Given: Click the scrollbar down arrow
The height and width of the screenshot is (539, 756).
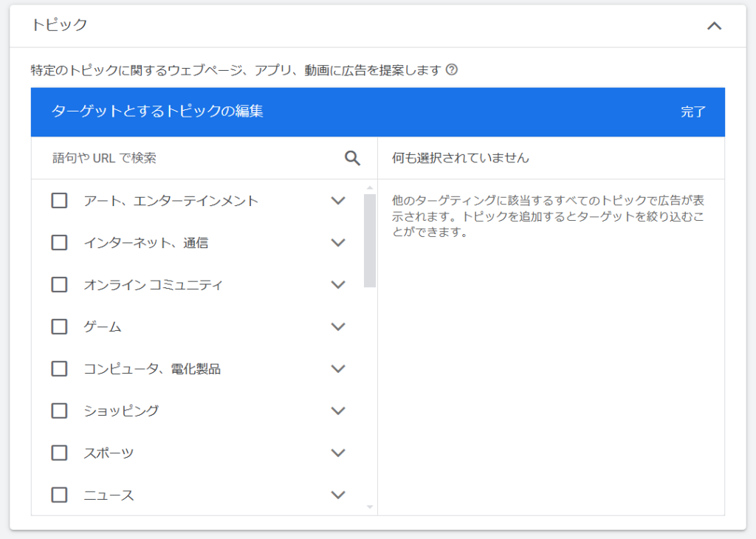Looking at the screenshot, I should click(x=370, y=507).
